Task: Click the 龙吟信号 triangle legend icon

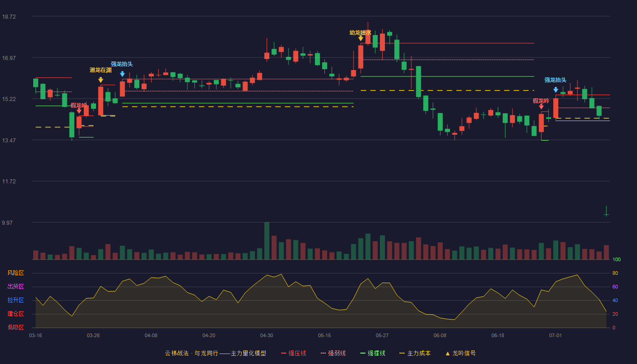Action: click(448, 353)
